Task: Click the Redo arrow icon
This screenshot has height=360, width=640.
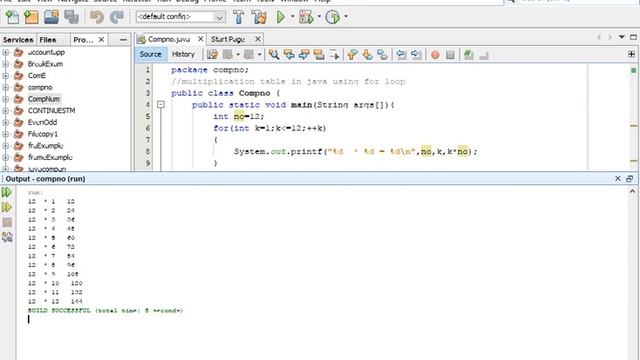Action: click(117, 17)
